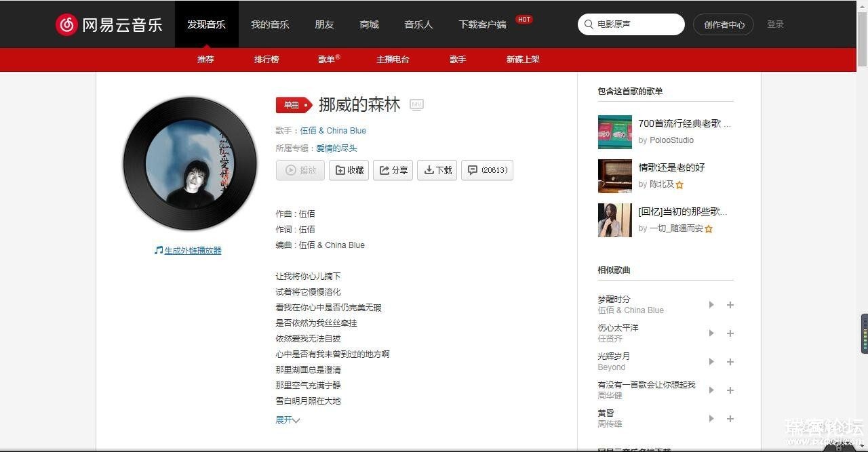The height and width of the screenshot is (452, 868).
Task: Play 梦醒时分 from similar songs
Action: [711, 305]
